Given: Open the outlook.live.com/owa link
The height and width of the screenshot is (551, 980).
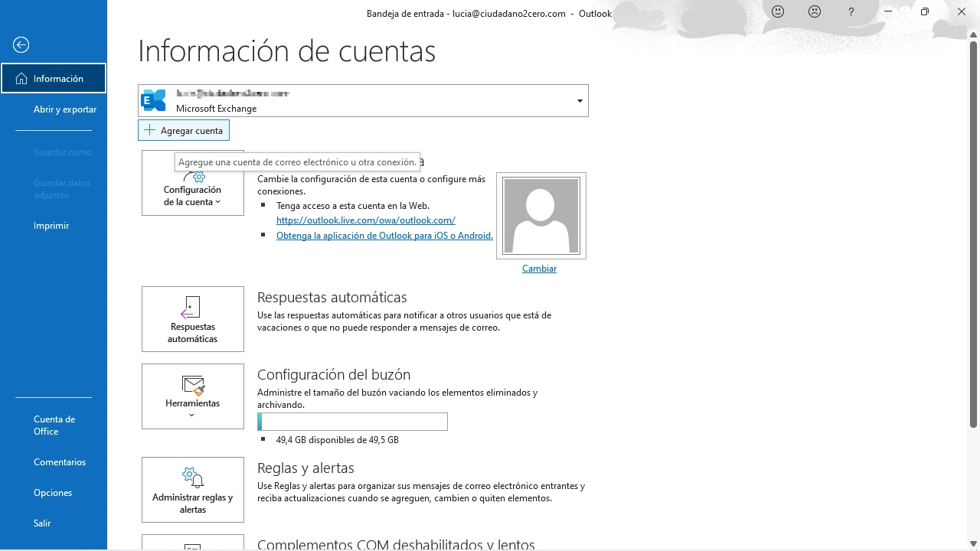Looking at the screenshot, I should (x=366, y=220).
